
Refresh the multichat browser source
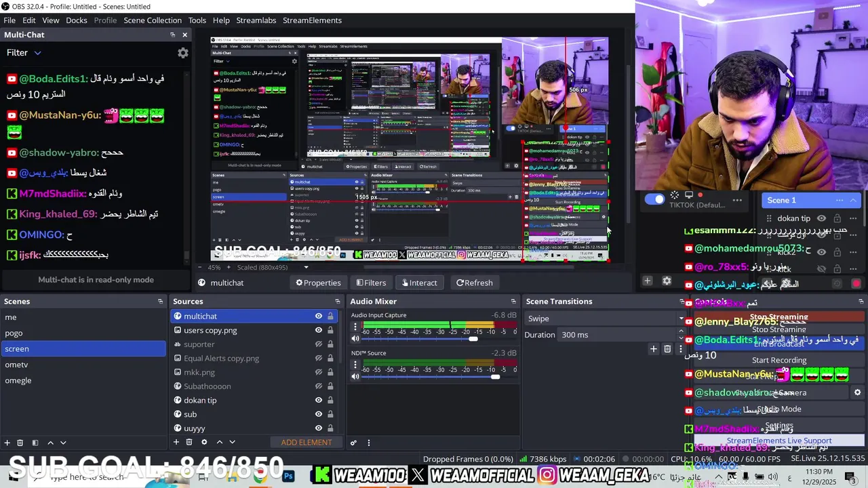point(474,283)
